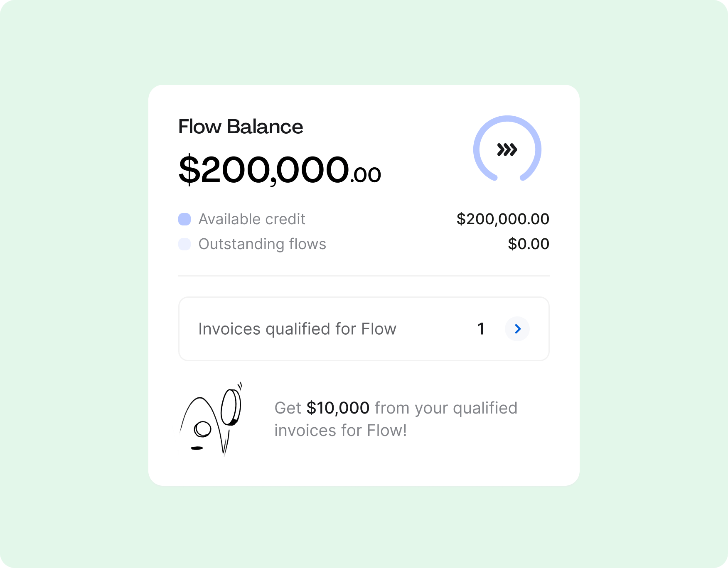Image resolution: width=728 pixels, height=568 pixels.
Task: Click the "invoices for Flow!" promo text line
Action: (x=340, y=431)
